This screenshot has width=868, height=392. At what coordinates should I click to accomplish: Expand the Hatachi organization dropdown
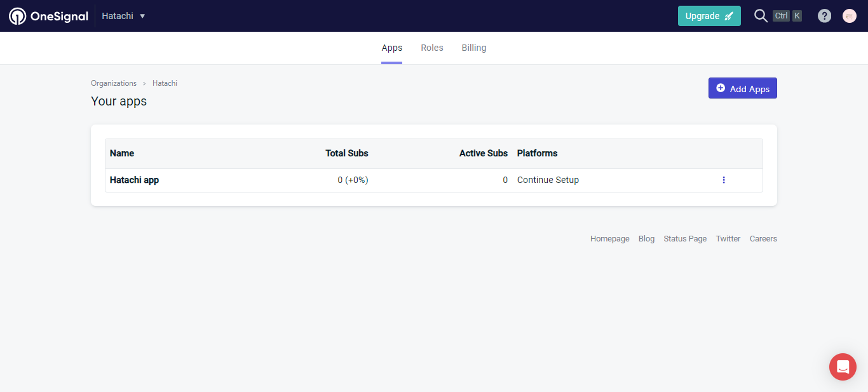(124, 16)
